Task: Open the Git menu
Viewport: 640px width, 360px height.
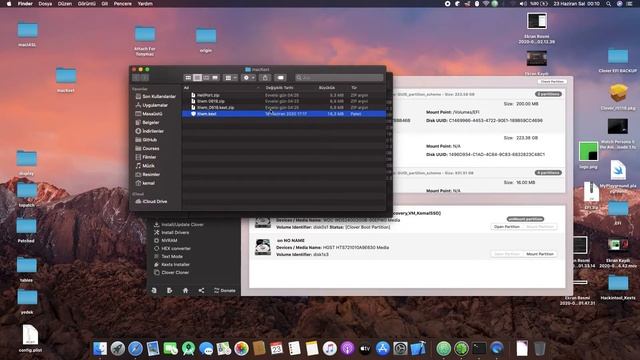Action: point(105,4)
